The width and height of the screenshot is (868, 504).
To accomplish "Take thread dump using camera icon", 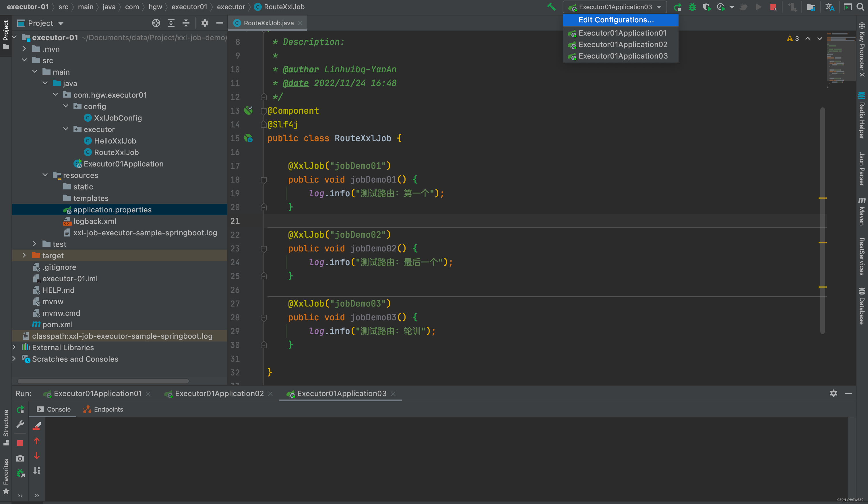I will 20,458.
